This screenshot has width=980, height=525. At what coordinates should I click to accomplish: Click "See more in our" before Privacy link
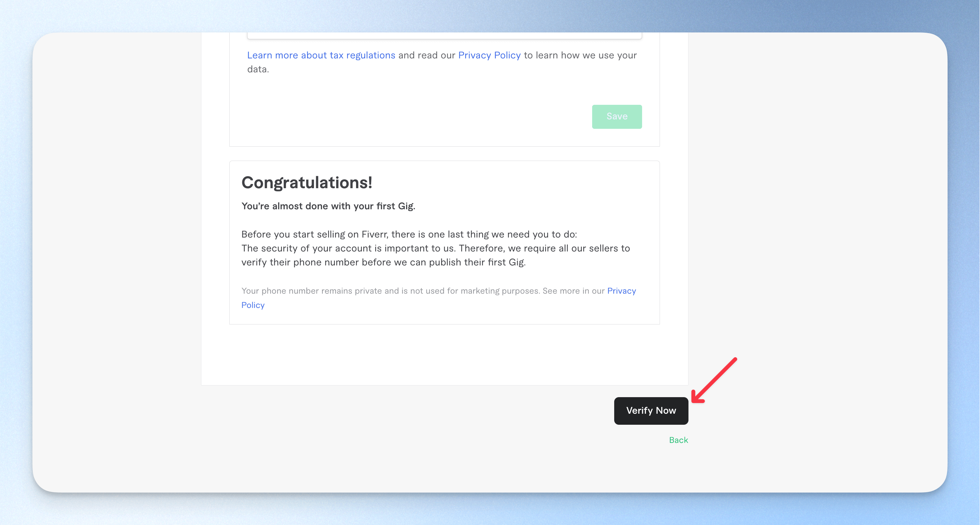[x=573, y=291]
